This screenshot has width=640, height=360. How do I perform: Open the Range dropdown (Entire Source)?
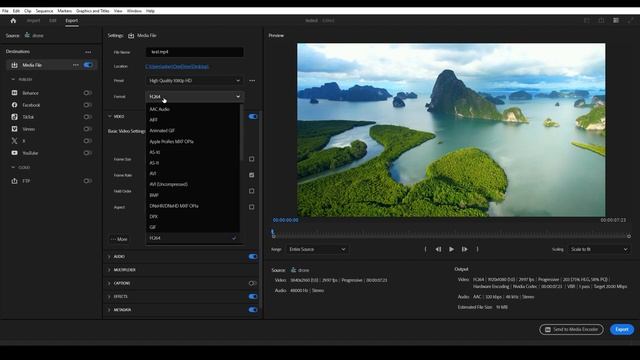(317, 249)
